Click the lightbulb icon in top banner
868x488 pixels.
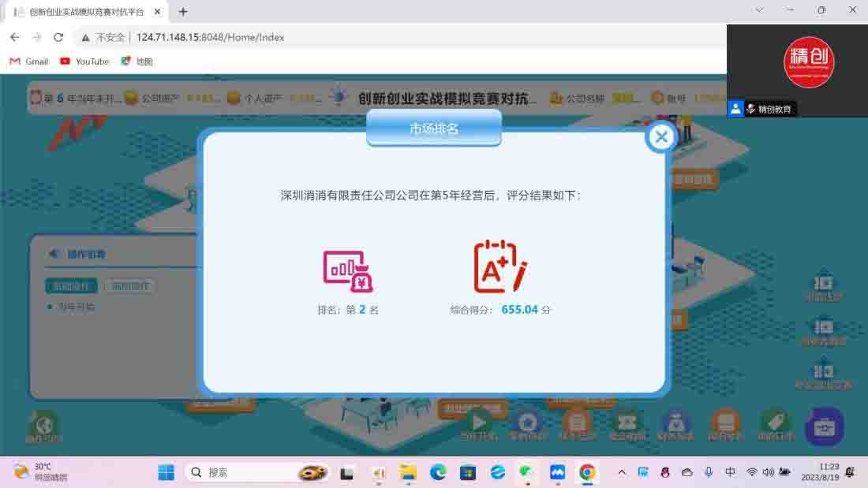(x=339, y=97)
